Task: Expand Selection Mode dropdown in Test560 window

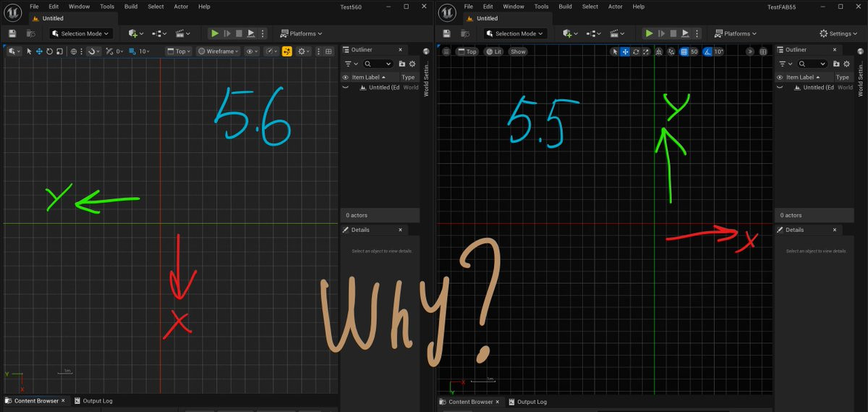Action: click(x=81, y=33)
